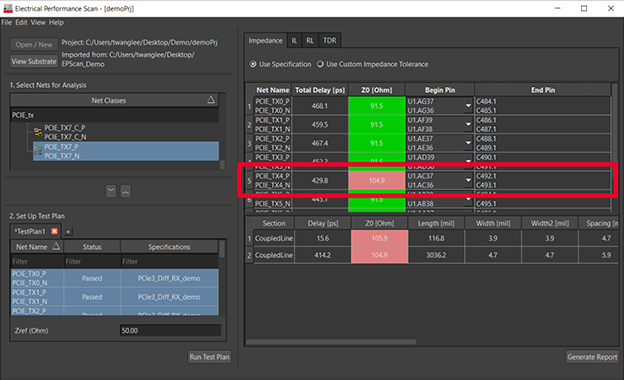This screenshot has width=624, height=380.
Task: Open Begin Pin dropdown for PCIE_TX2 row
Action: (468, 143)
